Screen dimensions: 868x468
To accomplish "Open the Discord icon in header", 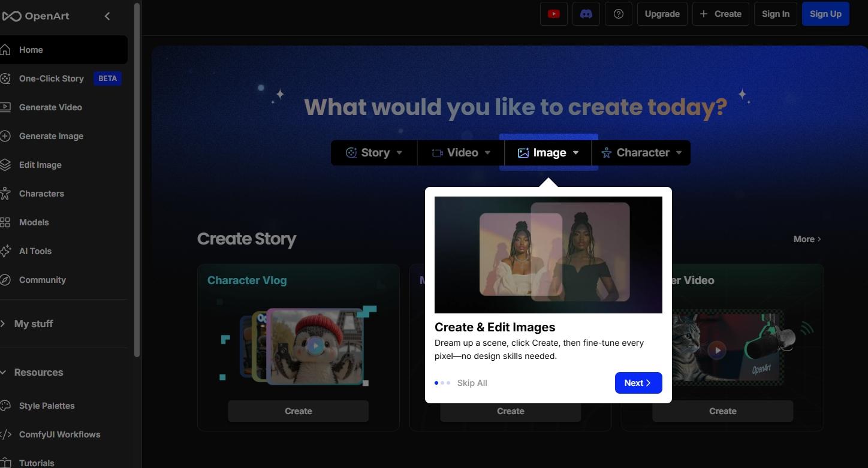I will (586, 14).
